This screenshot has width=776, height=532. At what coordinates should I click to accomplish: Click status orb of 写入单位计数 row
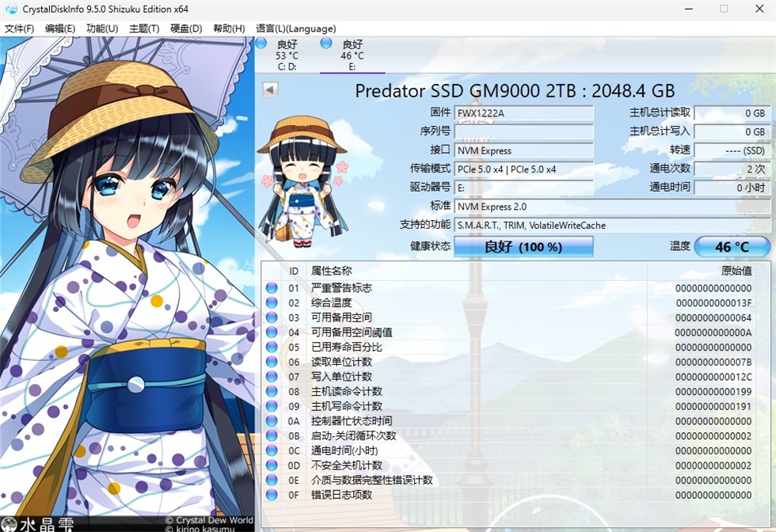point(271,377)
